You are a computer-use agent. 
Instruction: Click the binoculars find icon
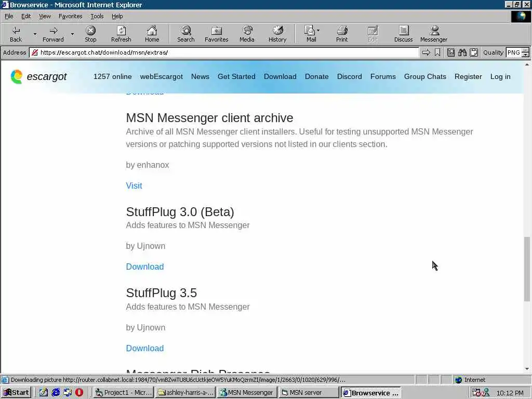pos(462,52)
